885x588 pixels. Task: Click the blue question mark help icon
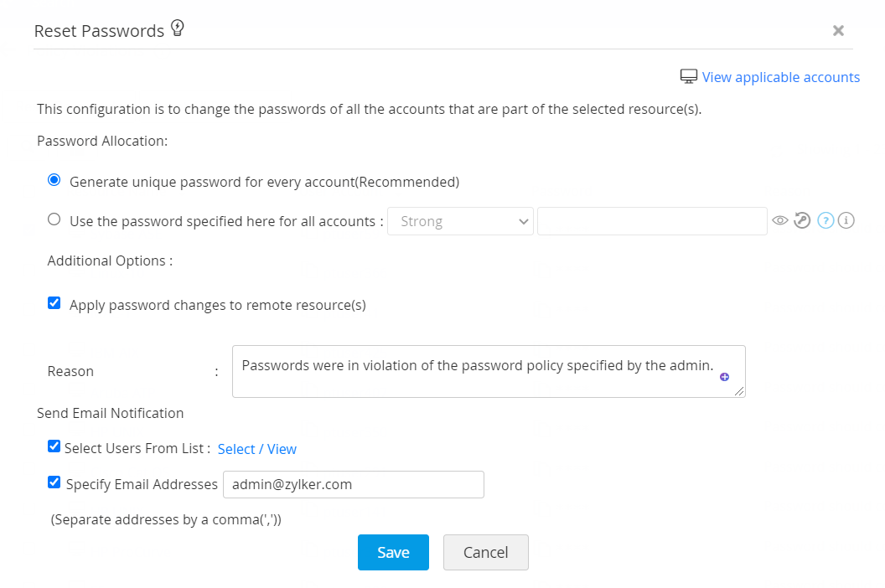(x=825, y=221)
